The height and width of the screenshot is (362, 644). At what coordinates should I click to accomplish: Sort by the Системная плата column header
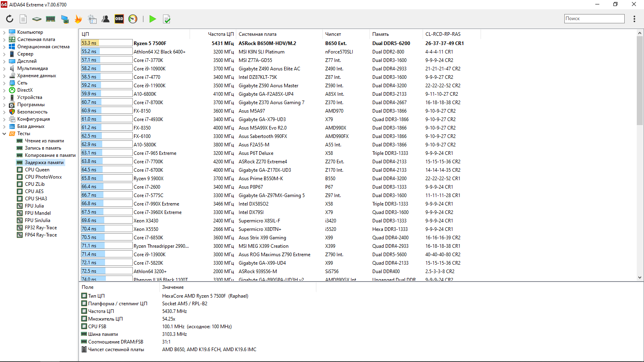tap(279, 34)
